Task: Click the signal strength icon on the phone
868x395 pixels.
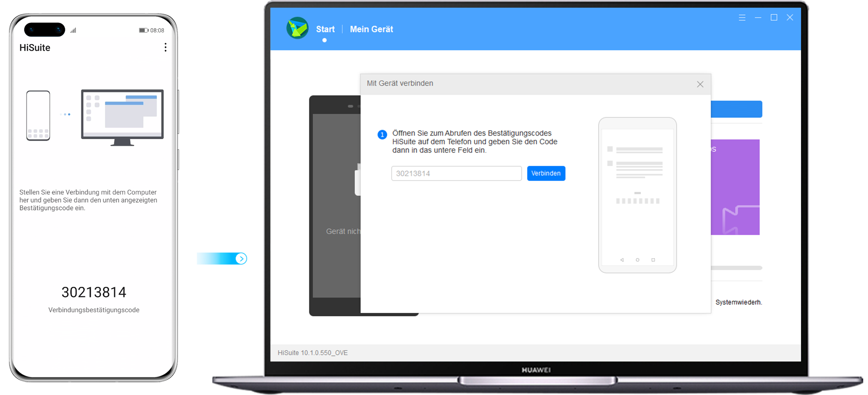Action: [x=73, y=30]
